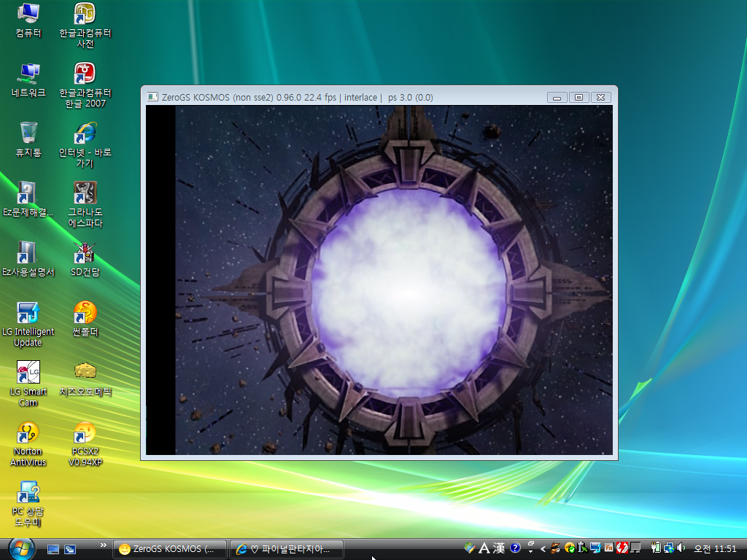
Task: Select the SD건담 game shortcut
Action: 85,260
